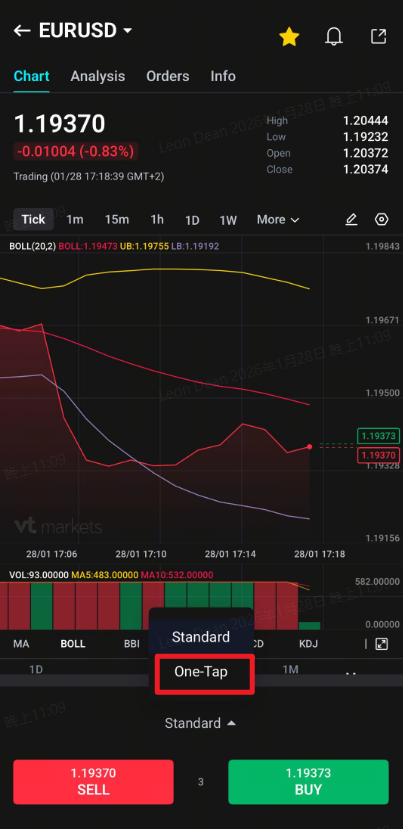
Task: Open the price alert bell
Action: tap(334, 36)
